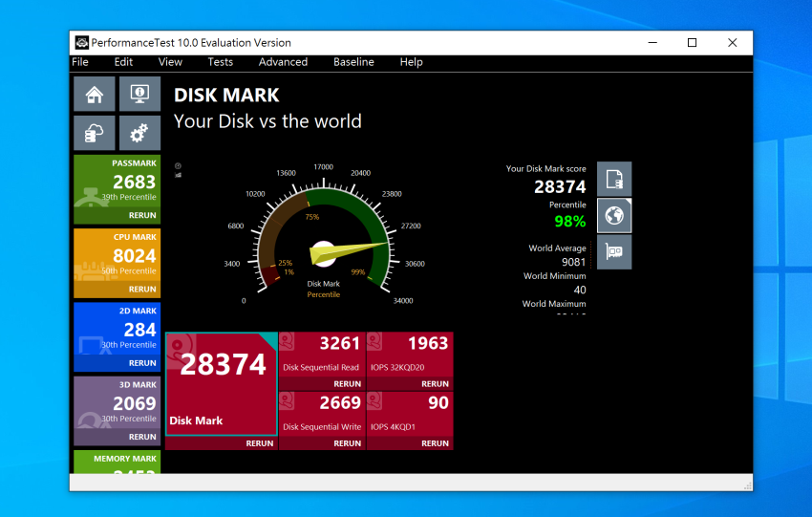Click the 50th Percentile text on CPU Mark tile
This screenshot has width=812, height=517.
[128, 271]
